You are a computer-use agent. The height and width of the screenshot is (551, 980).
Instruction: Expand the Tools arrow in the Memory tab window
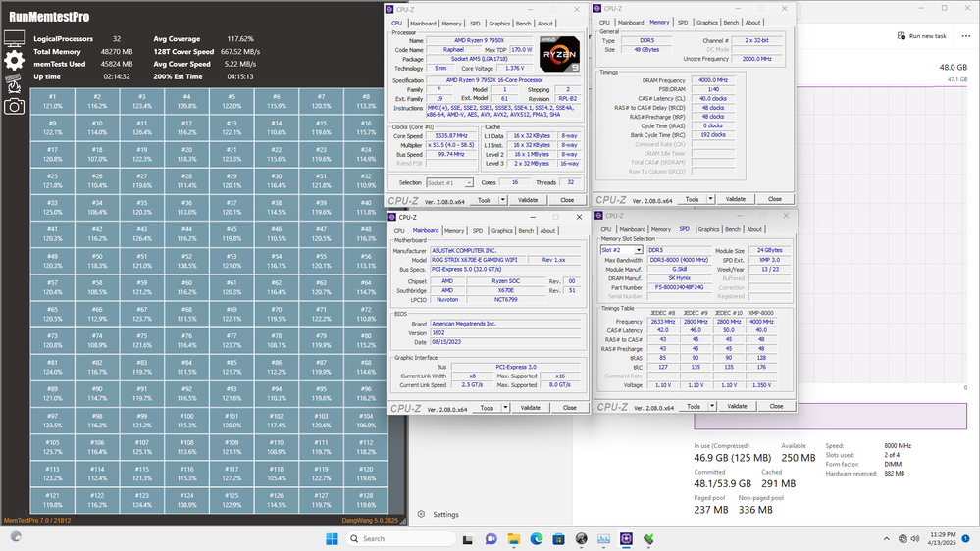click(710, 199)
